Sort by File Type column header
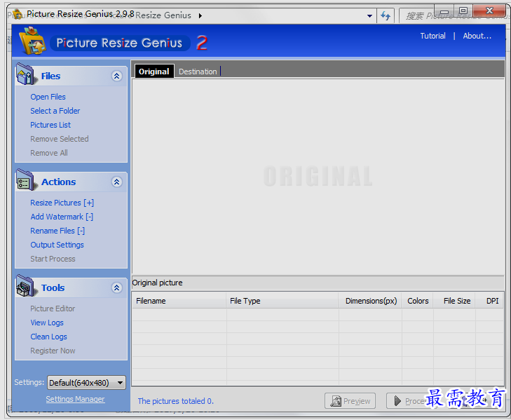The image size is (511, 420). (x=282, y=301)
